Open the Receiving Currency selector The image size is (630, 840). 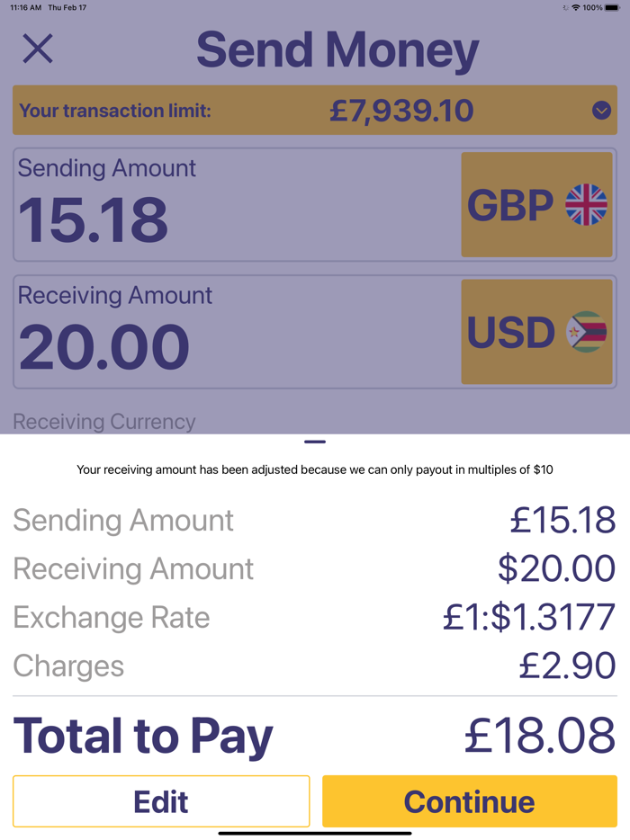coord(103,421)
